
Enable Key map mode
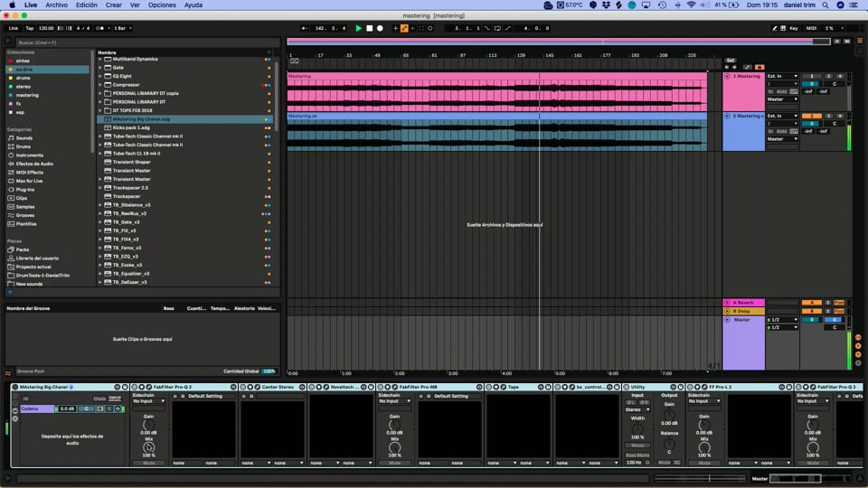(794, 28)
